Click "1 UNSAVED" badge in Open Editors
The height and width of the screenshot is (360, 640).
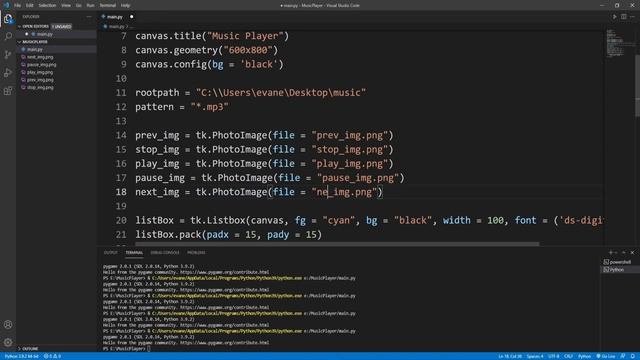click(x=62, y=27)
